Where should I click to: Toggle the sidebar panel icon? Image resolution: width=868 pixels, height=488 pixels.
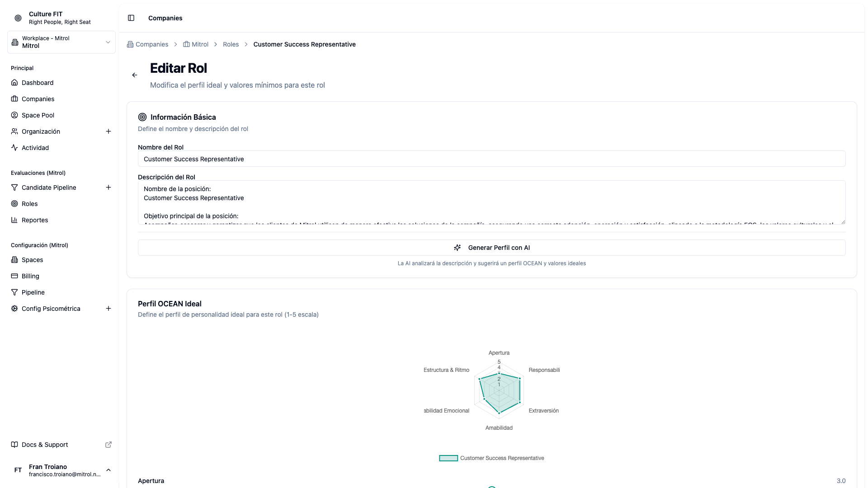click(x=131, y=18)
